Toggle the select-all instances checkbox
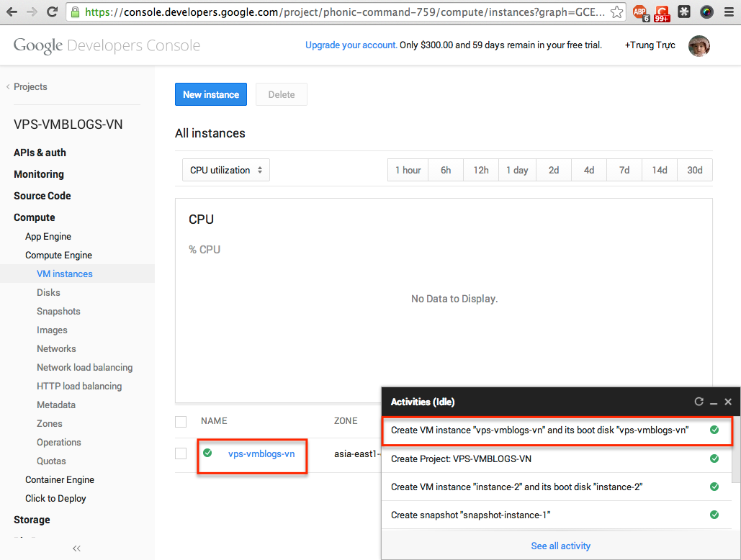This screenshot has width=741, height=560. coord(181,421)
